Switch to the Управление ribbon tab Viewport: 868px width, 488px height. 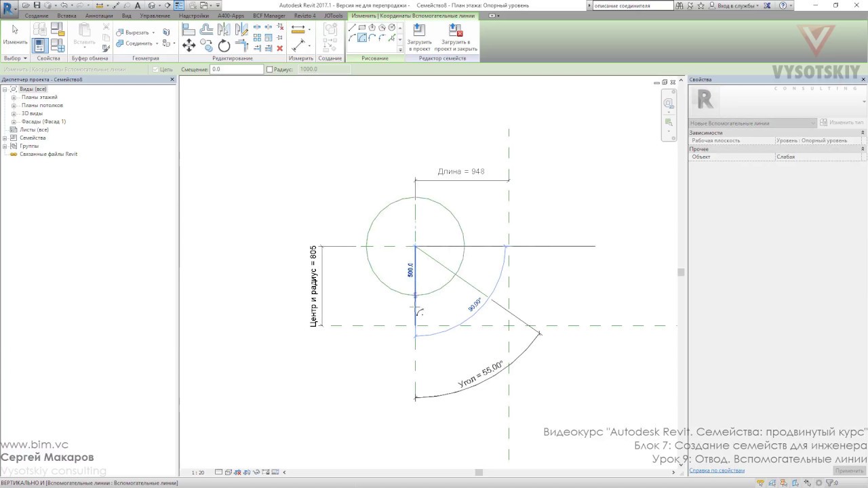tap(155, 16)
